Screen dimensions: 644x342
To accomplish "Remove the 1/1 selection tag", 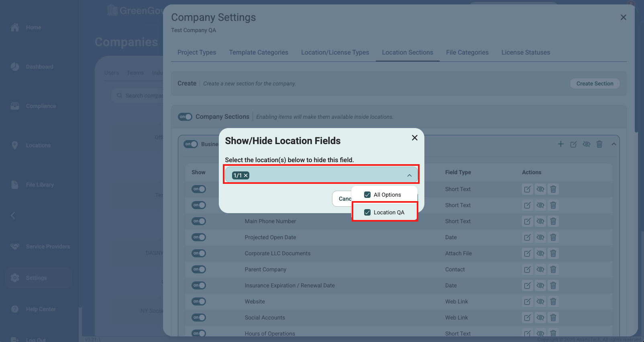I will pyautogui.click(x=246, y=175).
